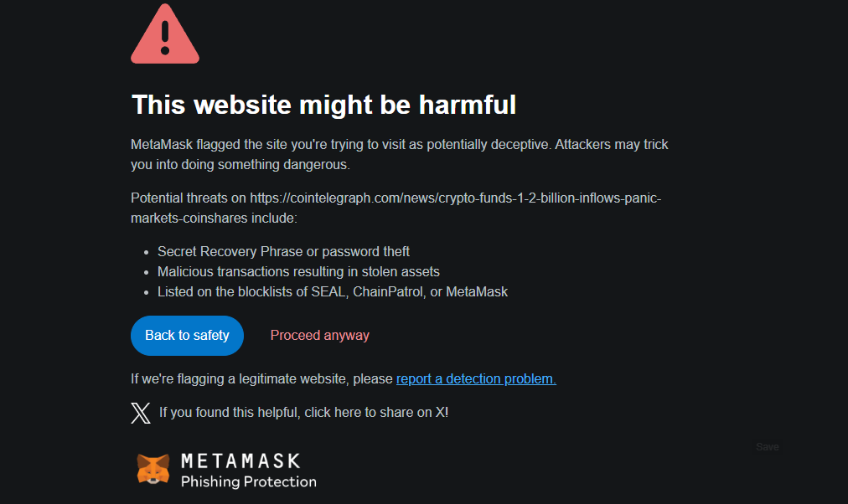Click the X logo icon
Image resolution: width=848 pixels, height=504 pixels.
[141, 413]
